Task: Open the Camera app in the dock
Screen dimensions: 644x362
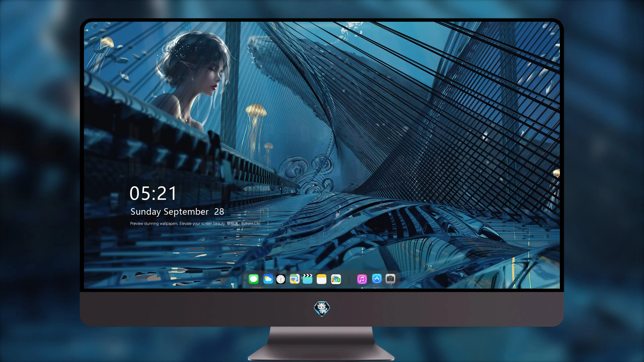Action: 390,279
